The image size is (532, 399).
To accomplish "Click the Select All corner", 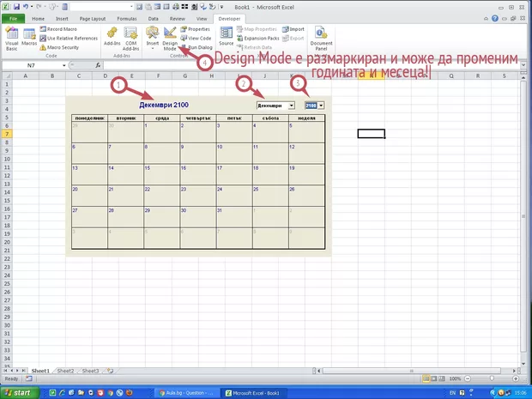I will [7, 76].
